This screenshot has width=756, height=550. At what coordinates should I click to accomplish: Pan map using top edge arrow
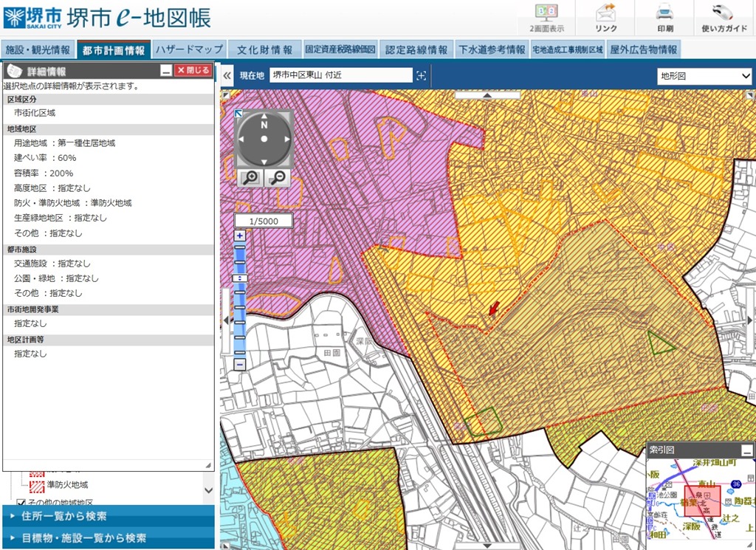tap(487, 95)
